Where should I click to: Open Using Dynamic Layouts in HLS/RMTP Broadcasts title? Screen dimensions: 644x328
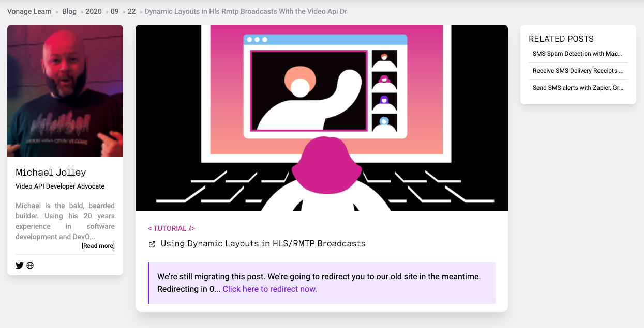pyautogui.click(x=263, y=243)
